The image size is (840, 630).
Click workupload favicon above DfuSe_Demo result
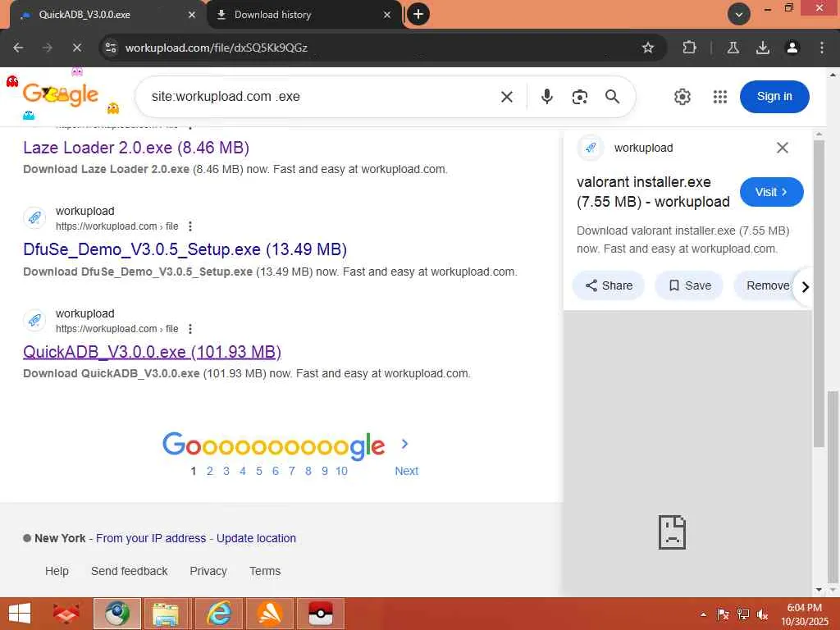tap(34, 217)
